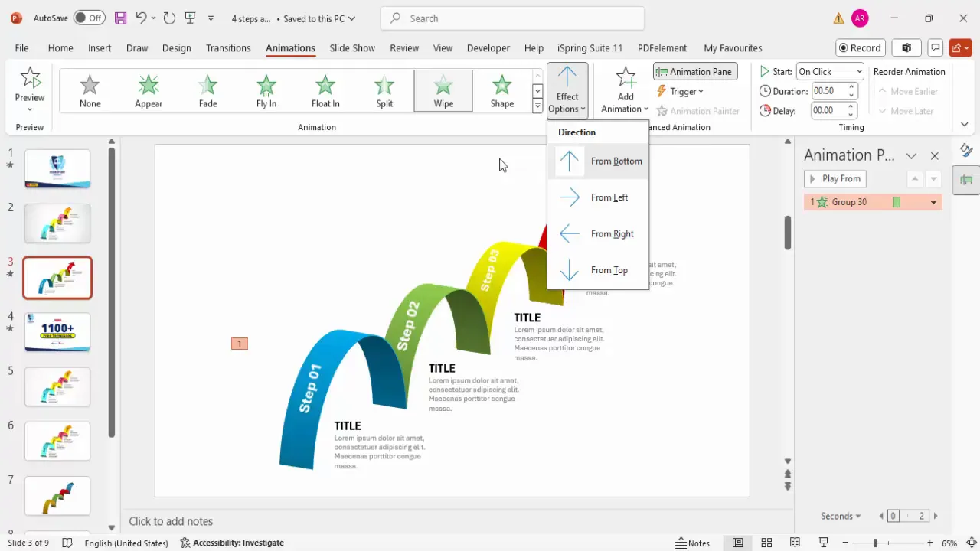Start slideshow from beginning via quick access icon

point(191,18)
